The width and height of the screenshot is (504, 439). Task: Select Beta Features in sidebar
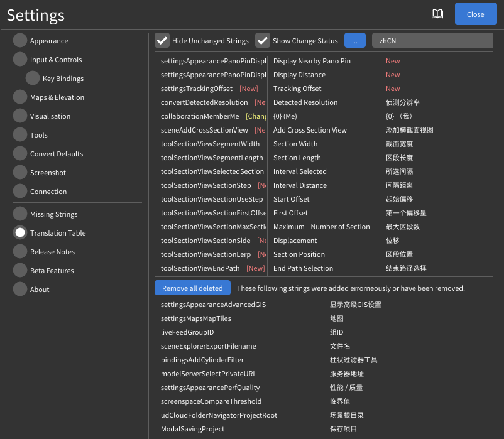(x=52, y=271)
